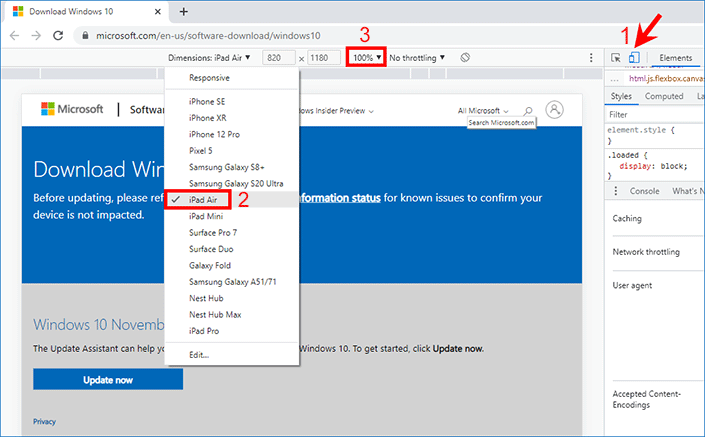The width and height of the screenshot is (705, 437).
Task: Click the Microsoft logo
Action: 72,109
